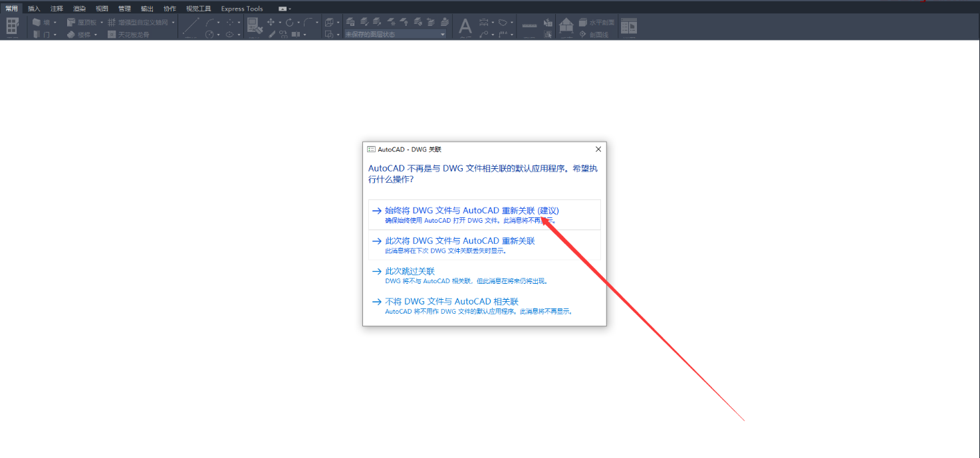Click the revision cloud icon

pos(503,22)
